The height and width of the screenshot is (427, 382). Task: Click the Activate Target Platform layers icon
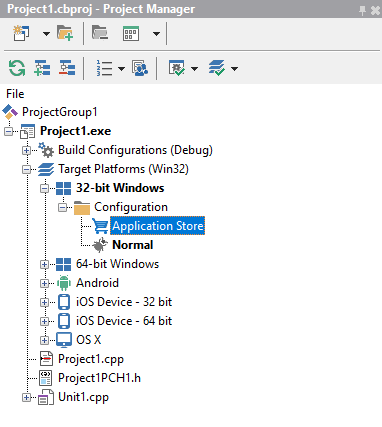(217, 68)
